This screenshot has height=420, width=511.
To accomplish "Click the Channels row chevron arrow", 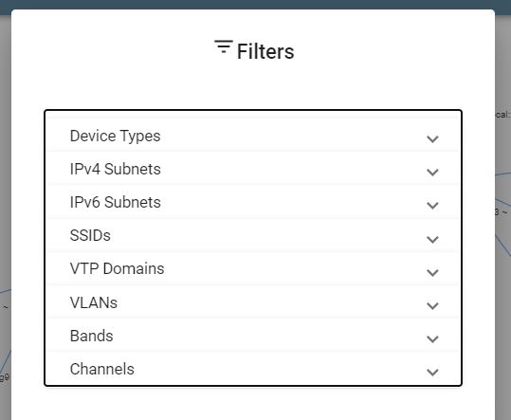I will point(432,373).
